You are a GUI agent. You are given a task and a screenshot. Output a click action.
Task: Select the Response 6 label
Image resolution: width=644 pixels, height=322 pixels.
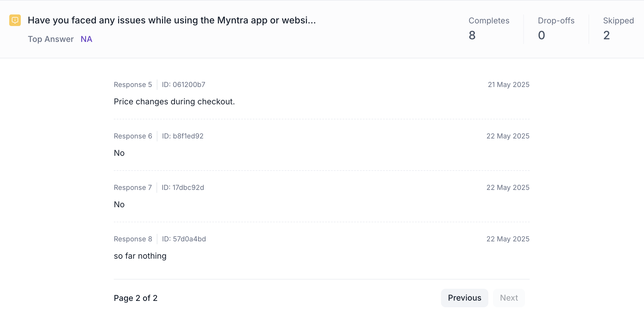pos(133,136)
